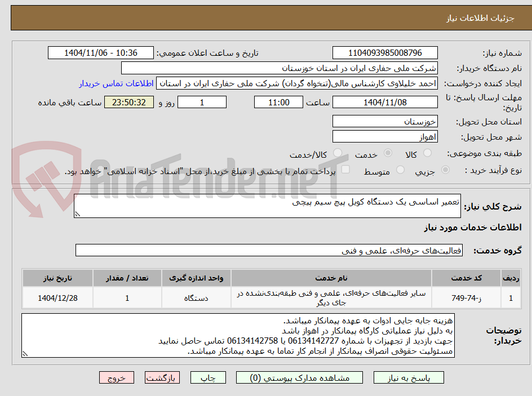
Task: Click the ساعت field showing 11:00
Action: point(278,102)
